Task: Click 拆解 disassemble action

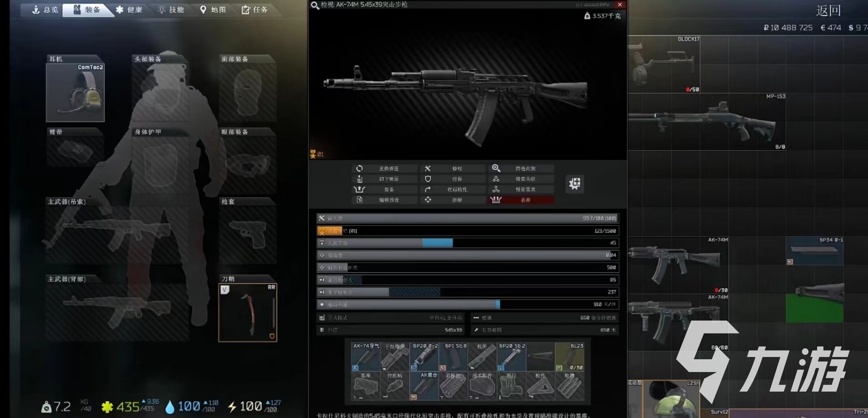Action: (x=453, y=200)
